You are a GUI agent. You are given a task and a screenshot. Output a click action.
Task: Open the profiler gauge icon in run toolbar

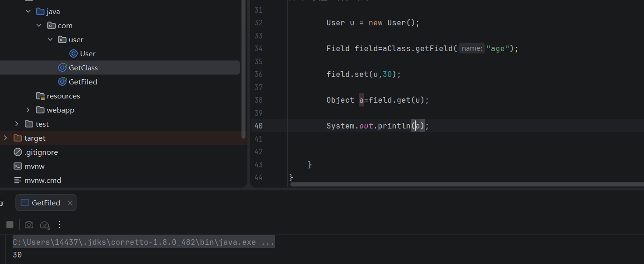[44, 225]
